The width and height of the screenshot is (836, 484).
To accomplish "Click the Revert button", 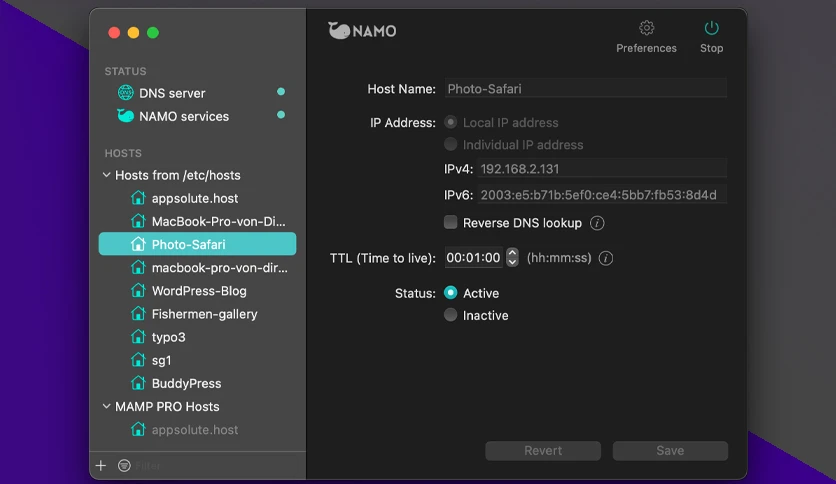I will pyautogui.click(x=543, y=450).
